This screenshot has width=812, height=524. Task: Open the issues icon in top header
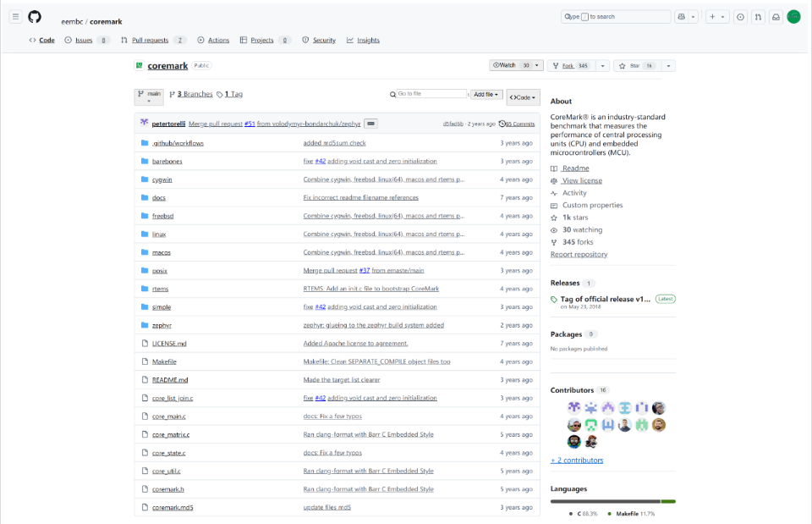pos(741,17)
